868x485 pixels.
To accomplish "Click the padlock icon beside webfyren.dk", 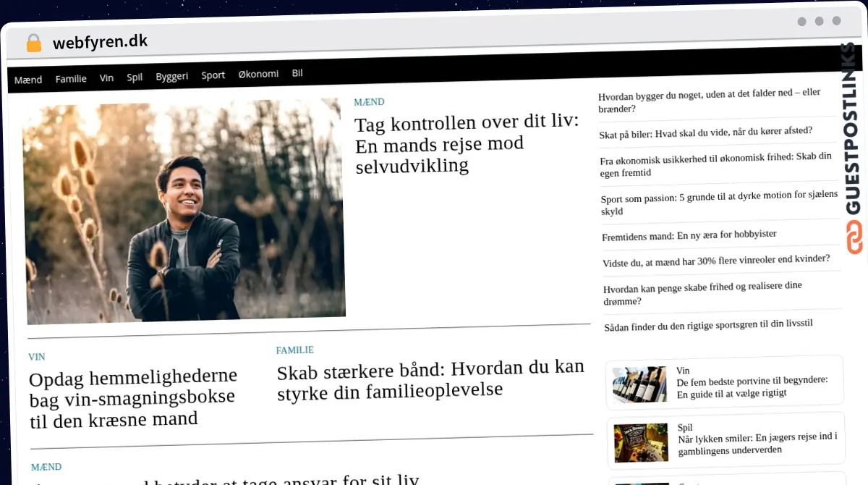I will click(34, 43).
